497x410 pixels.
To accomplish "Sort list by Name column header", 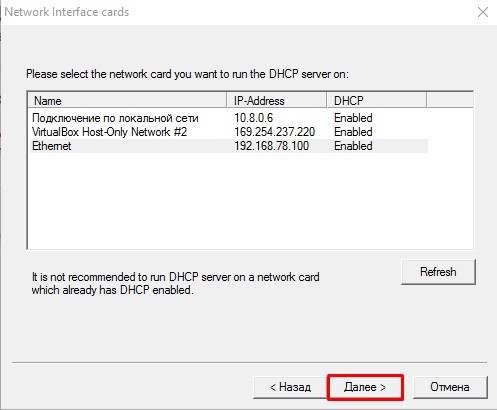I will click(x=127, y=101).
